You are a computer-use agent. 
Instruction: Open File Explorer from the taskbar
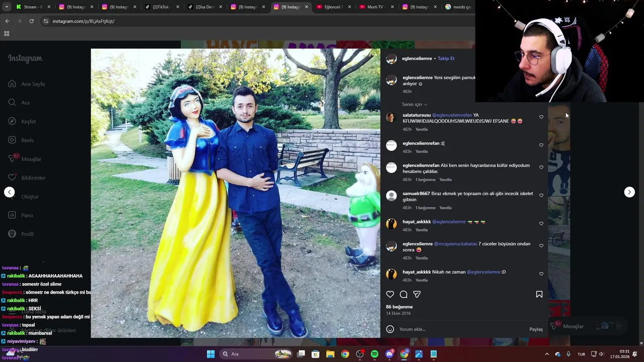tap(330, 354)
